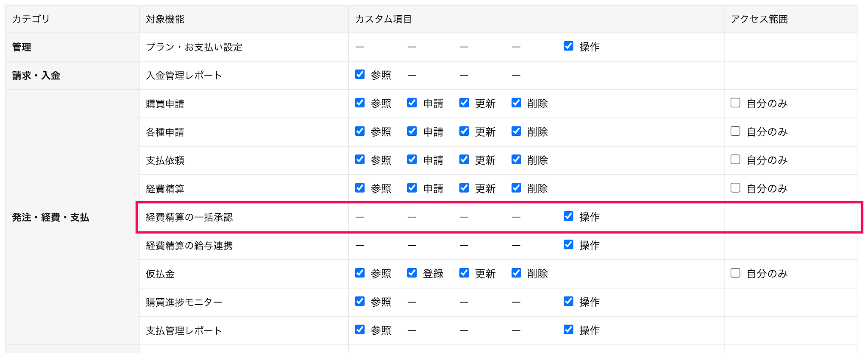Viewport: 868px width, 353px height.
Task: Click the 請求・入金 category cell
Action: click(72, 76)
